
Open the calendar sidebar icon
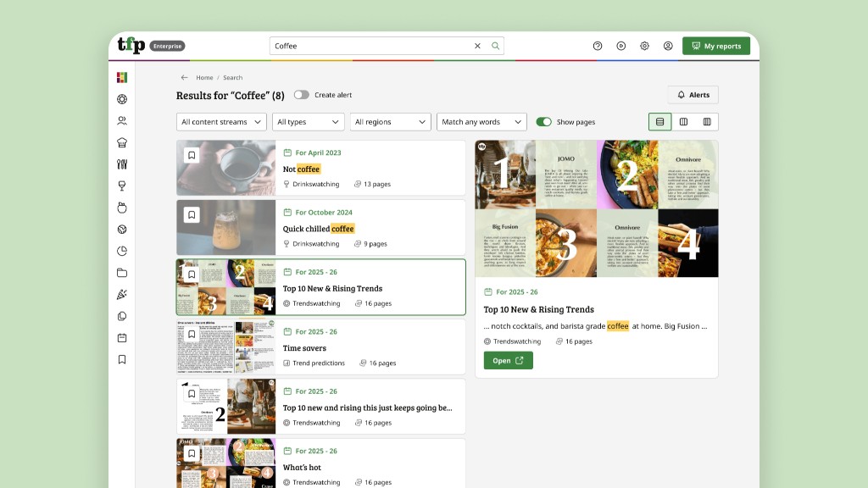[122, 337]
